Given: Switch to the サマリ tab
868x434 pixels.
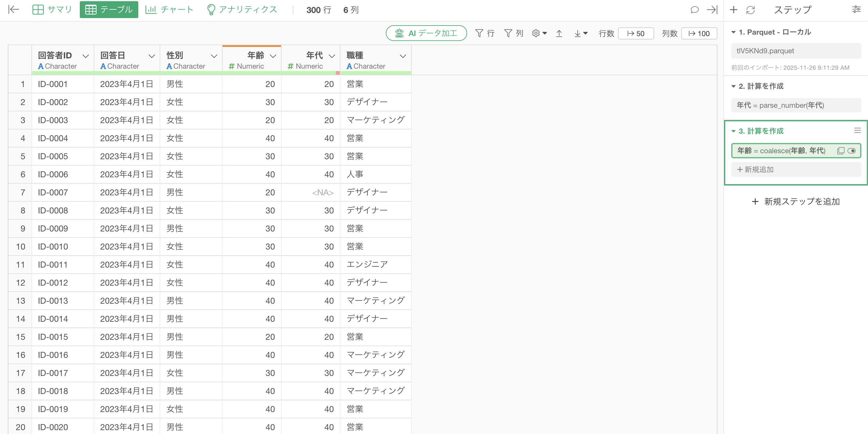Looking at the screenshot, I should (x=52, y=9).
